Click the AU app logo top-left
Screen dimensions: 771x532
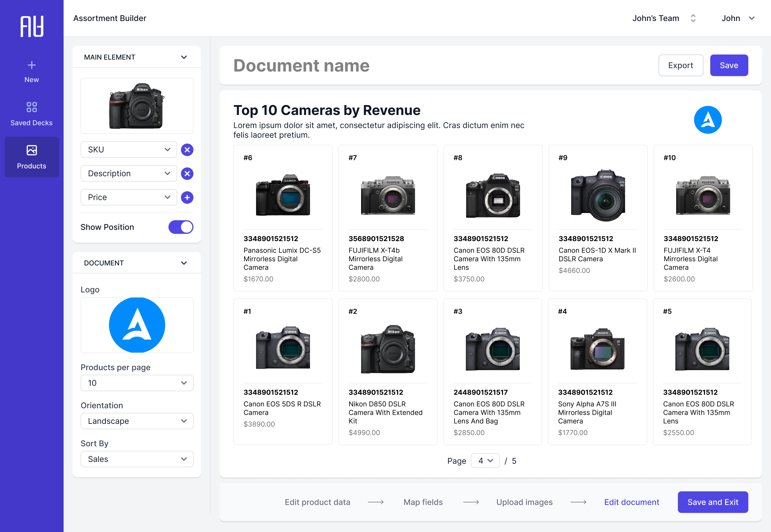pos(32,26)
